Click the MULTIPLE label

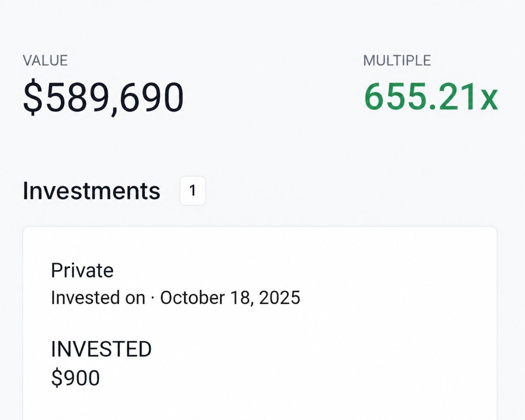click(397, 60)
